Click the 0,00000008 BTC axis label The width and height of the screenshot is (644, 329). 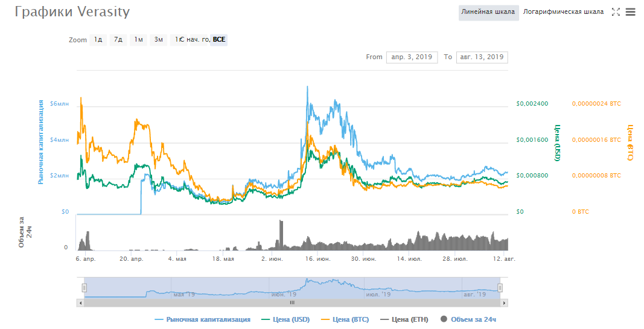click(596, 176)
